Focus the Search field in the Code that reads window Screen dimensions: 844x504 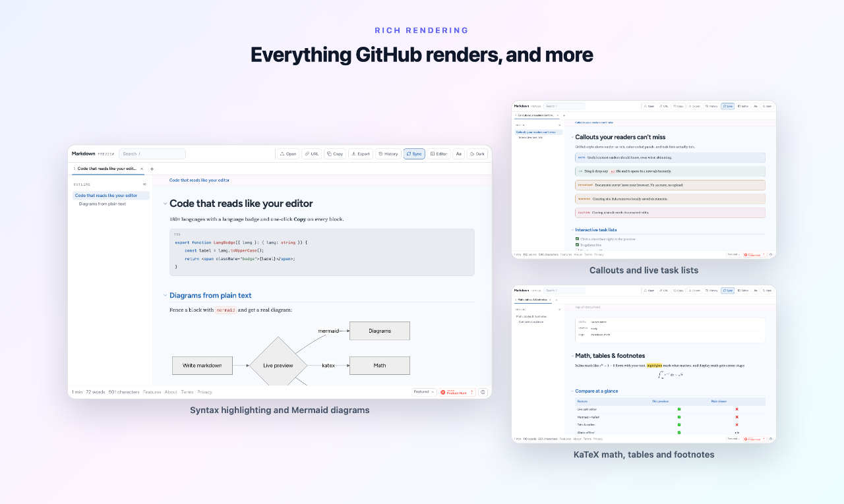click(152, 154)
